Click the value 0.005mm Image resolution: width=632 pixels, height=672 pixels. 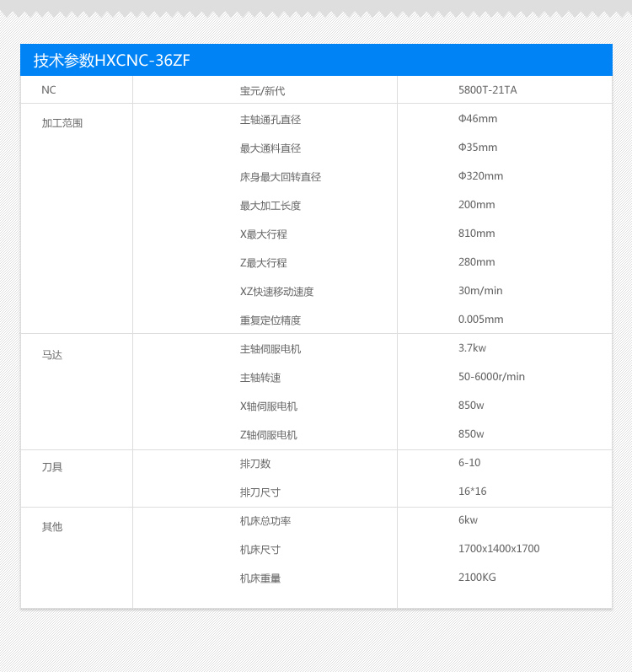pyautogui.click(x=481, y=320)
